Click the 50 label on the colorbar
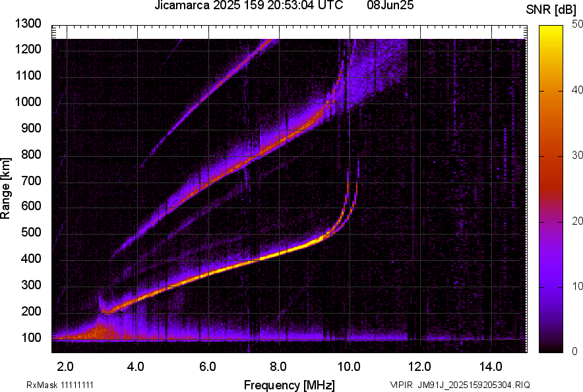Viewport: 583px width, 392px height. (578, 24)
